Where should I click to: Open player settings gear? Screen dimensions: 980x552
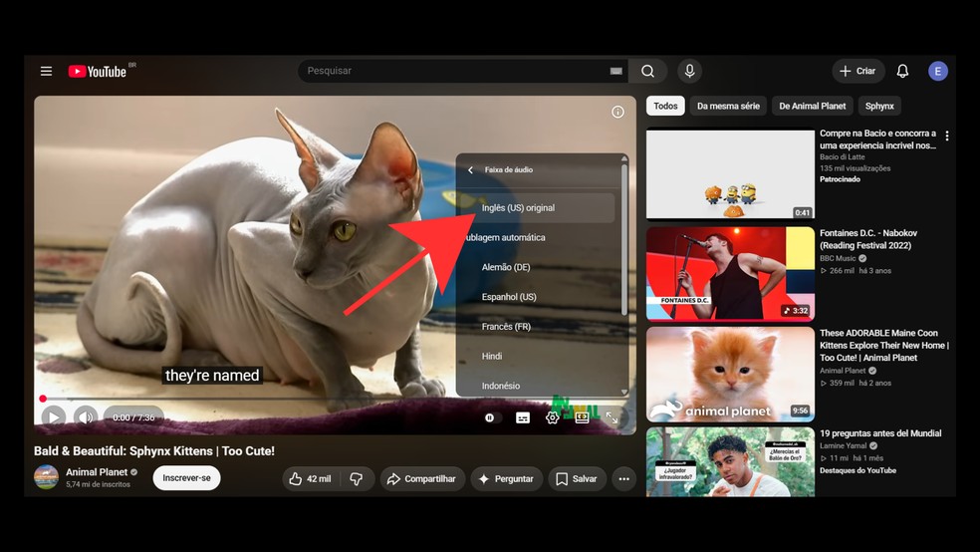552,417
